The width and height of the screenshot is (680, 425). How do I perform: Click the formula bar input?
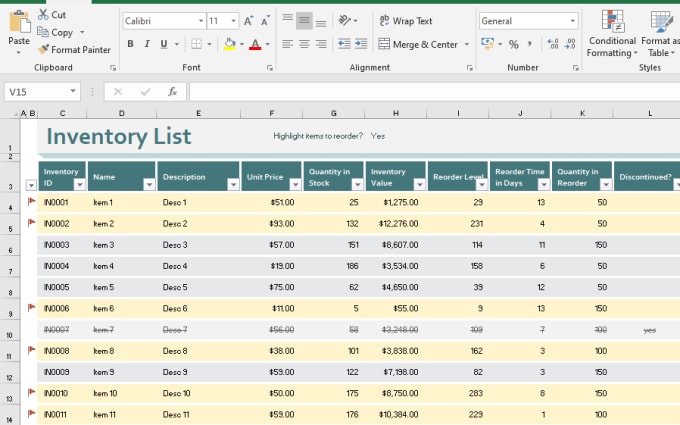435,92
